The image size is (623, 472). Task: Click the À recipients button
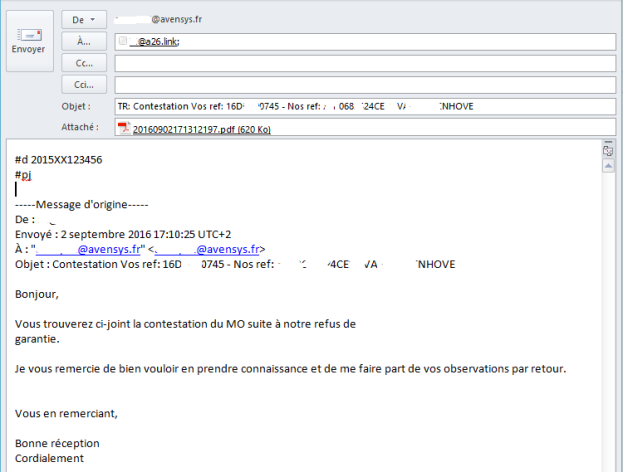tap(85, 41)
